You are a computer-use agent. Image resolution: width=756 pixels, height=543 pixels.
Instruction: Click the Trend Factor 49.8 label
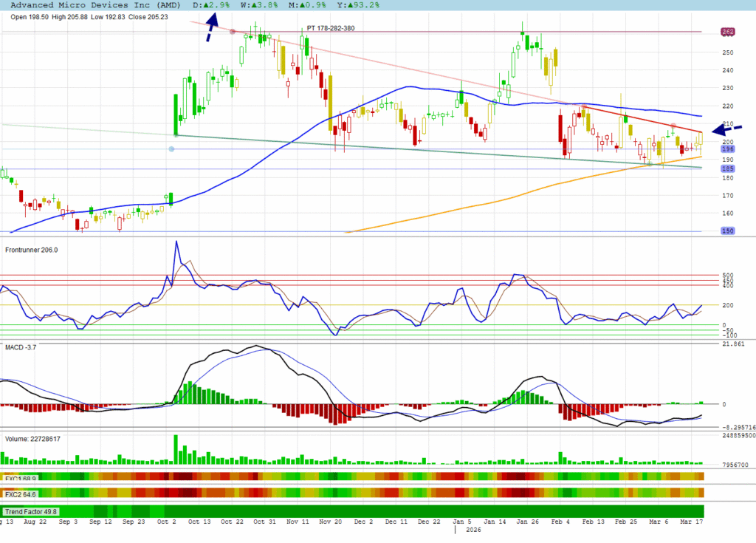click(31, 511)
